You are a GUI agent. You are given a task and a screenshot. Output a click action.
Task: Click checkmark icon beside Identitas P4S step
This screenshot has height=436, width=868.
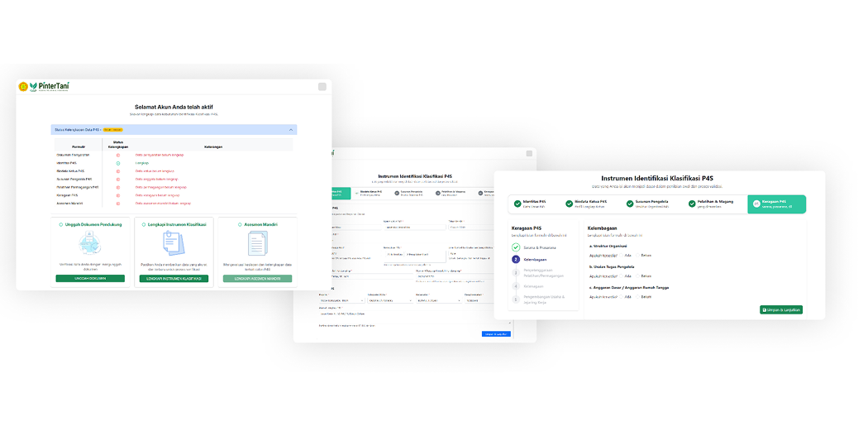tap(517, 204)
